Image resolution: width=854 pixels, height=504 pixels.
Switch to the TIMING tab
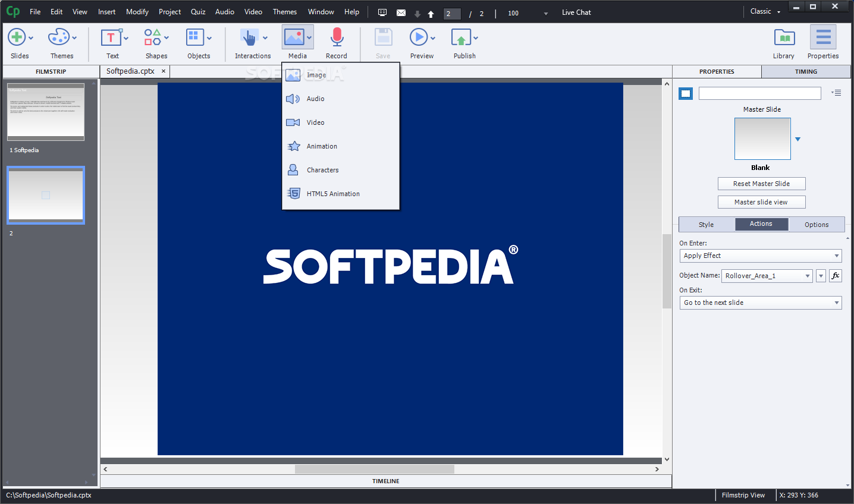tap(806, 71)
